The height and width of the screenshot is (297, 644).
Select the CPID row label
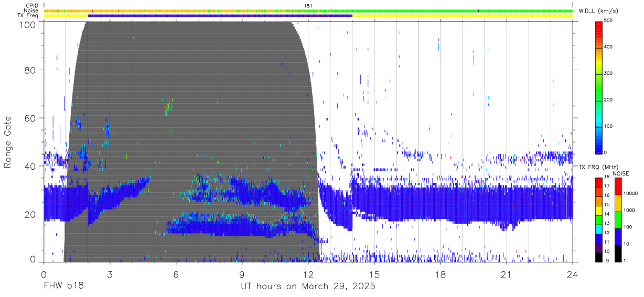click(x=33, y=6)
